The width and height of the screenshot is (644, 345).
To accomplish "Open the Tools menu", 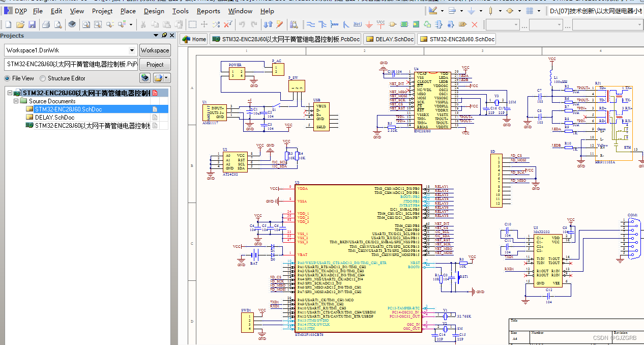I will click(180, 11).
